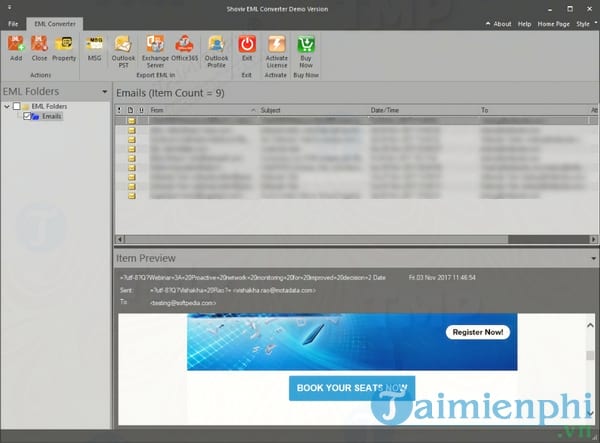600x443 pixels.
Task: Toggle the EML Folders root checkbox
Action: (17, 106)
